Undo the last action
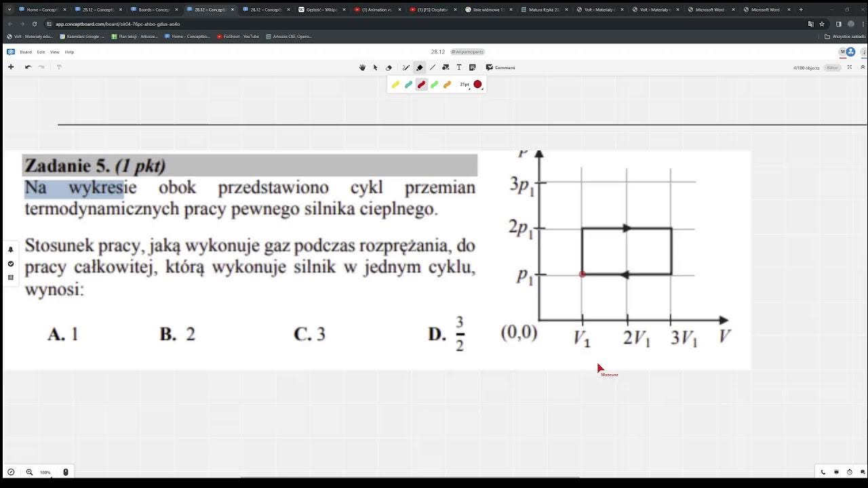The width and height of the screenshot is (868, 488). [28, 67]
